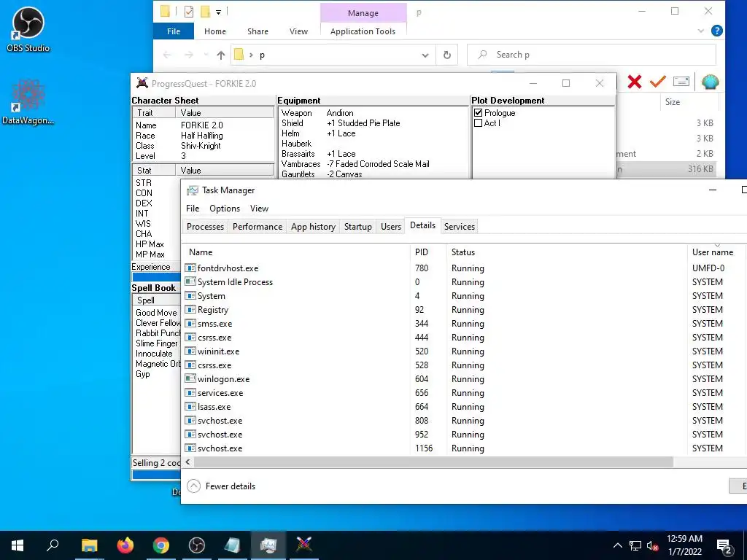This screenshot has width=747, height=560.
Task: Switch to Processes tab
Action: tap(205, 227)
